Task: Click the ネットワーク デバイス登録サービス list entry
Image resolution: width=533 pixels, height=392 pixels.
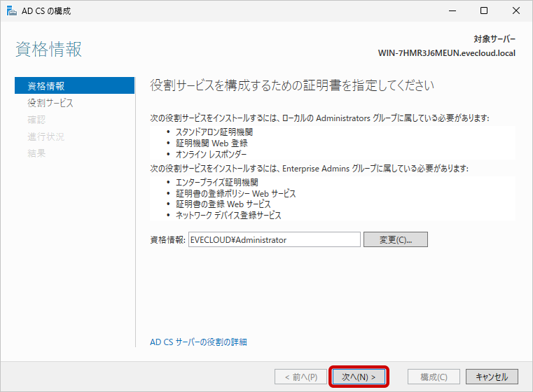Action: pos(229,216)
